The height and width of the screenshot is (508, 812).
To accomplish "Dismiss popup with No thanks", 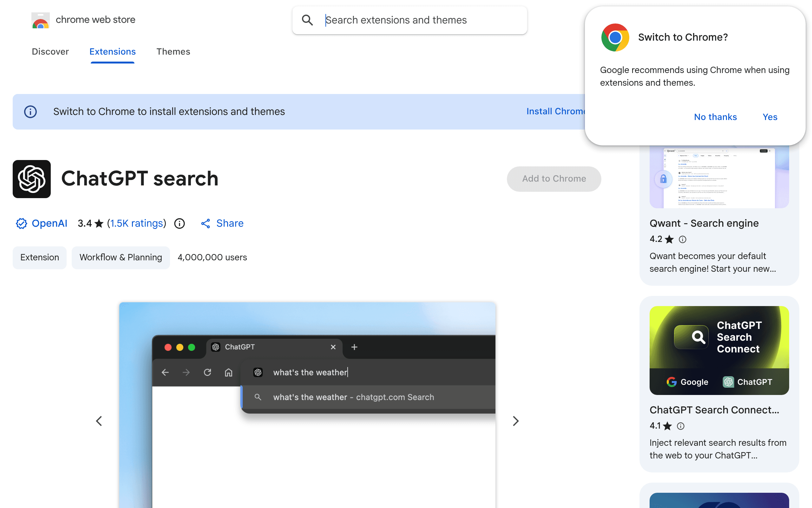I will [x=715, y=117].
